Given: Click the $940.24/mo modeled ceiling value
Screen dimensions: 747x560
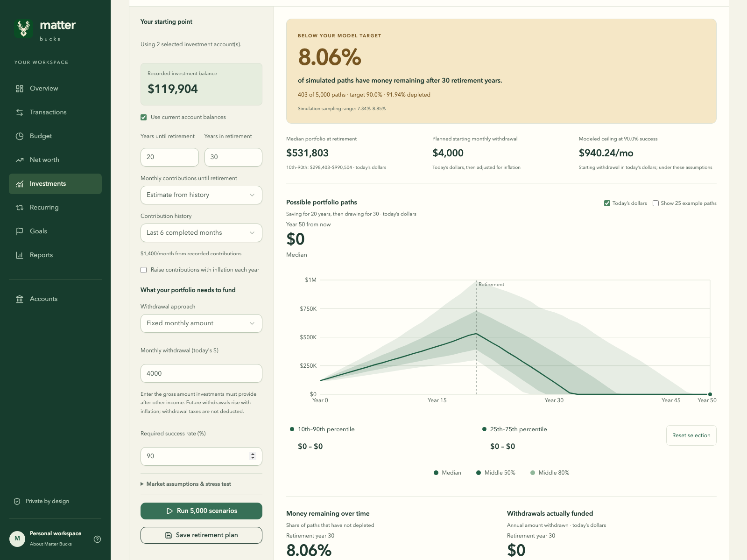Looking at the screenshot, I should click(x=606, y=153).
